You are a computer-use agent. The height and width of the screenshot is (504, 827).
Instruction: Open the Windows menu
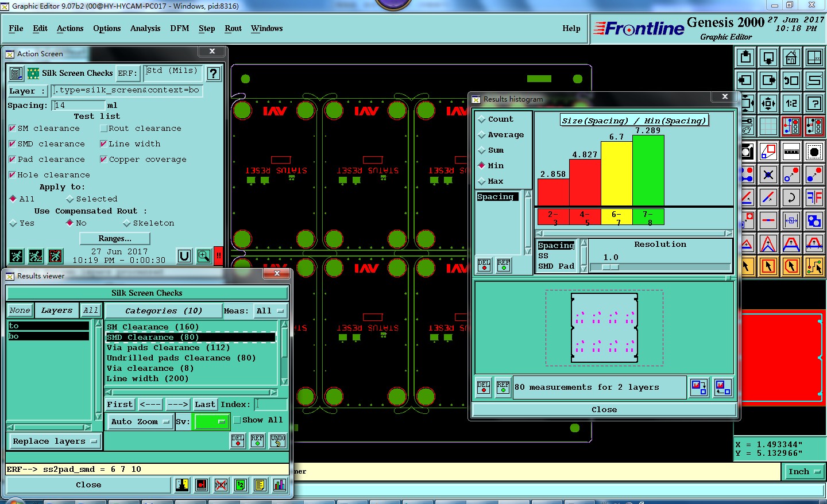tap(266, 28)
